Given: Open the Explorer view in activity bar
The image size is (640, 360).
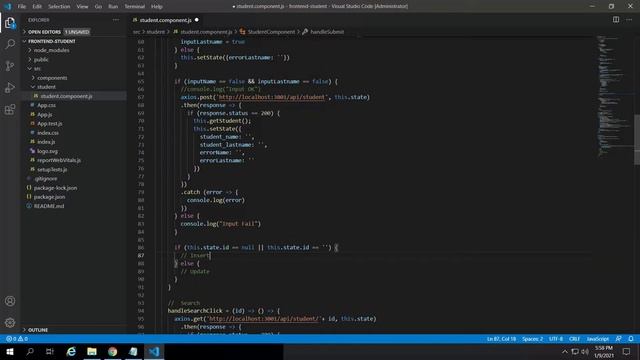Looking at the screenshot, I should [10, 23].
